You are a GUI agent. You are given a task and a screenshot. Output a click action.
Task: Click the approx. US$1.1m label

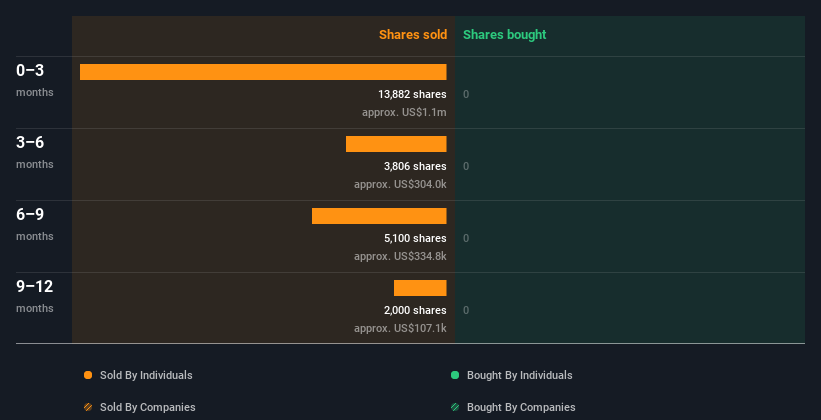pyautogui.click(x=404, y=112)
